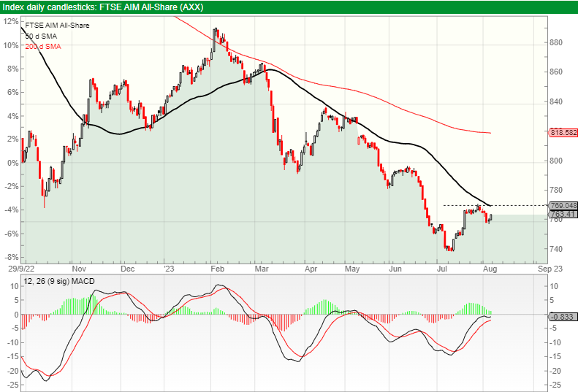Click the 8% label on the percentage axis
578x392 pixels.
click(12, 69)
